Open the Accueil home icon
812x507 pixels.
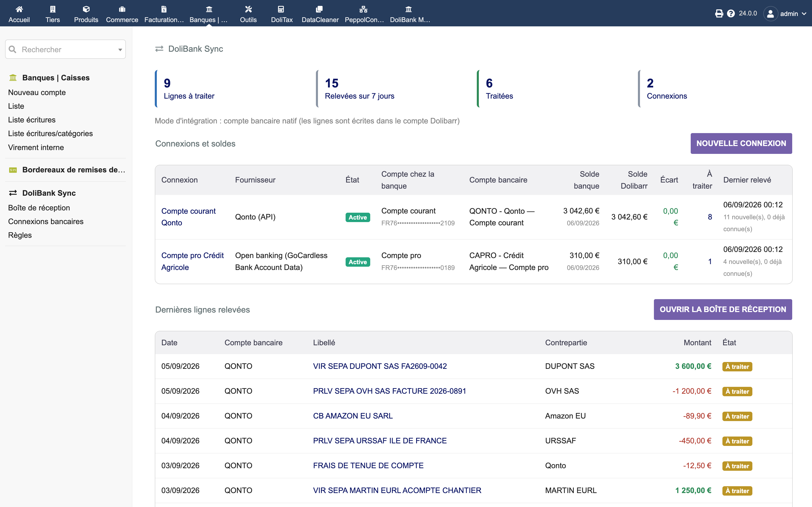19,9
